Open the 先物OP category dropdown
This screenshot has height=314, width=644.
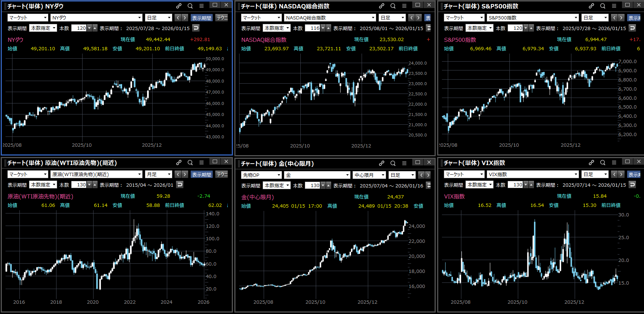click(x=279, y=175)
